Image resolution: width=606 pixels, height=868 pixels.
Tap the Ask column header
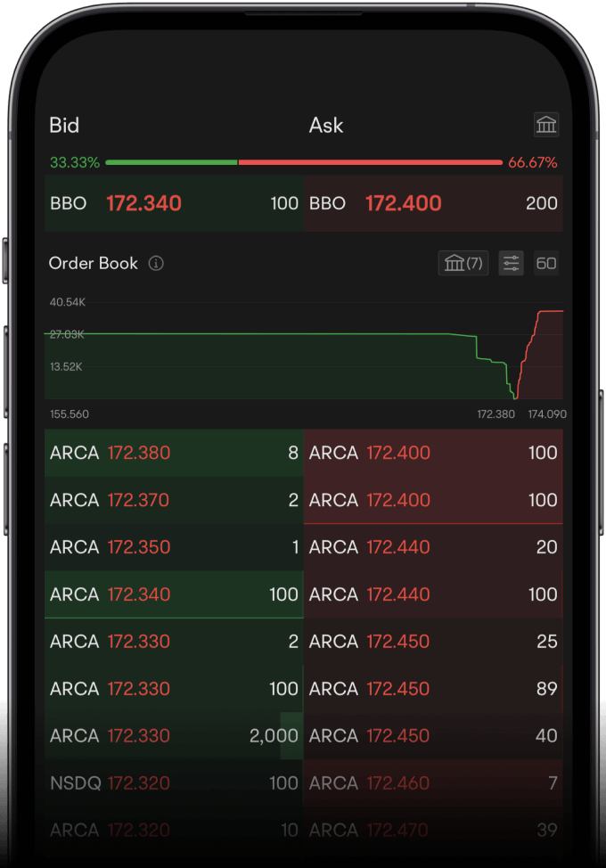(x=326, y=125)
